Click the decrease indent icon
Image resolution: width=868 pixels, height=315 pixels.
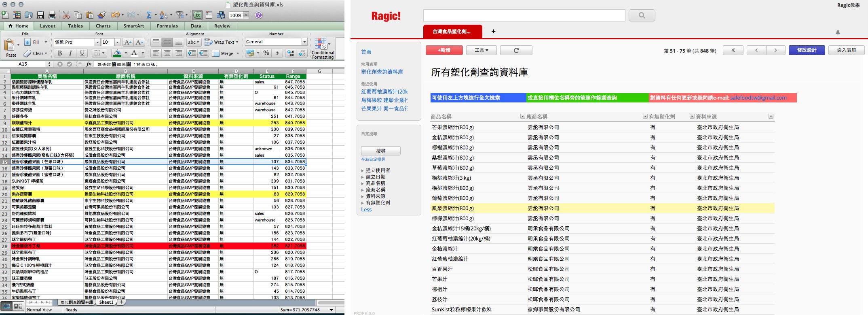(192, 53)
